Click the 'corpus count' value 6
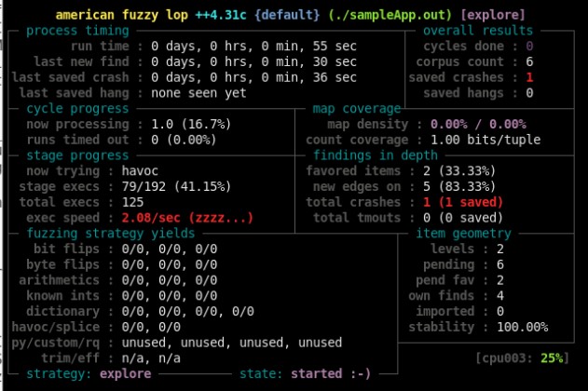The image size is (588, 391). pos(529,61)
